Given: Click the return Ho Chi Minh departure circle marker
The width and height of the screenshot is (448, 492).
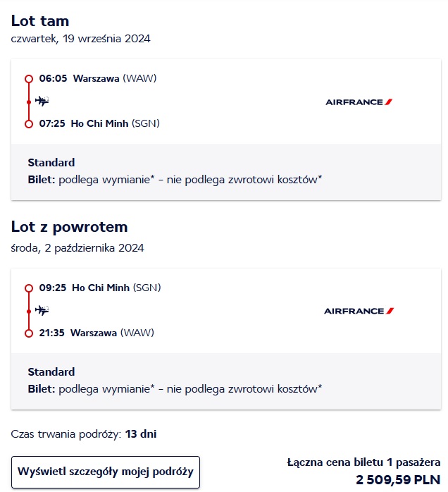Looking at the screenshot, I should click(x=29, y=288).
